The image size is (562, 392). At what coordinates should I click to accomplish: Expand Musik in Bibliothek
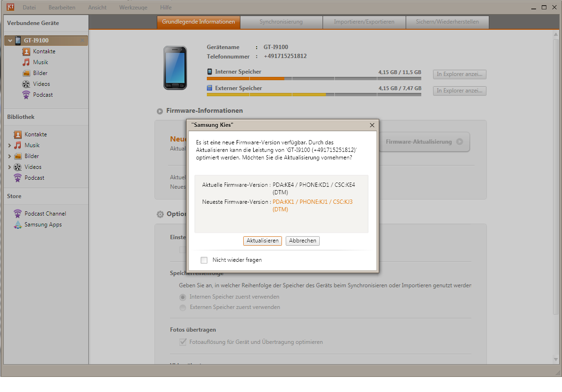(9, 145)
